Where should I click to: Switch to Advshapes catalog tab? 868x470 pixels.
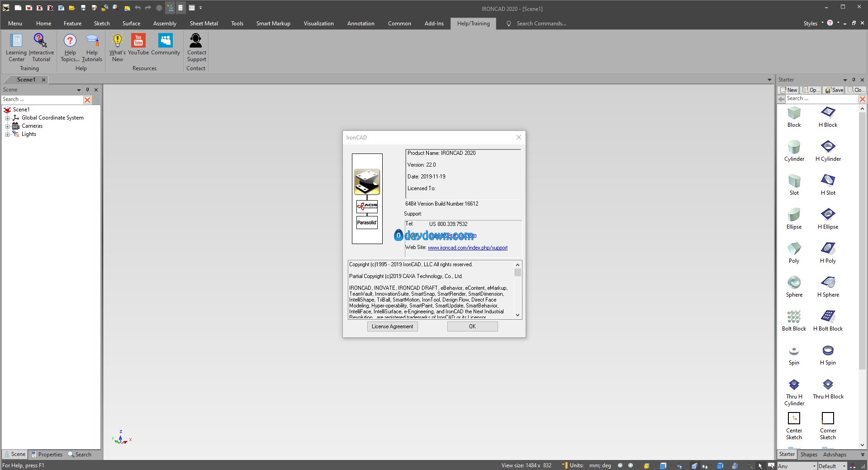835,455
